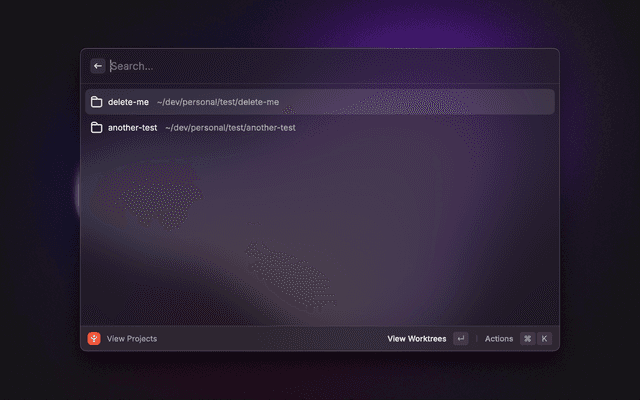The width and height of the screenshot is (640, 400).
Task: Click the ~/dev/personal/test/another-test path text
Action: (230, 128)
